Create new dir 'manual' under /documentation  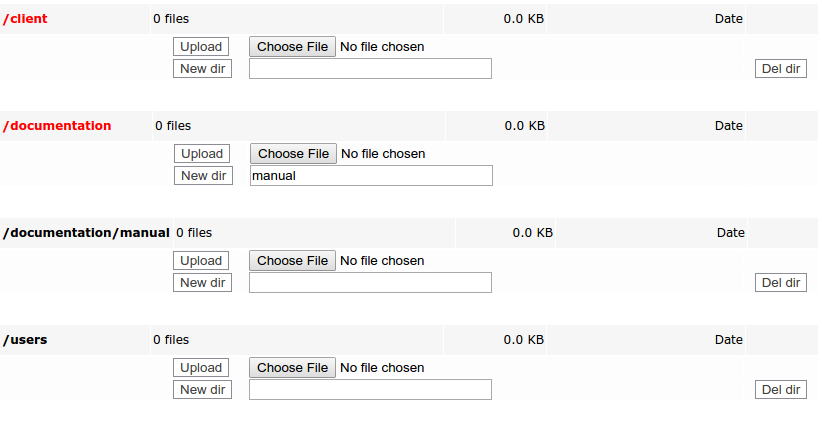[x=202, y=175]
